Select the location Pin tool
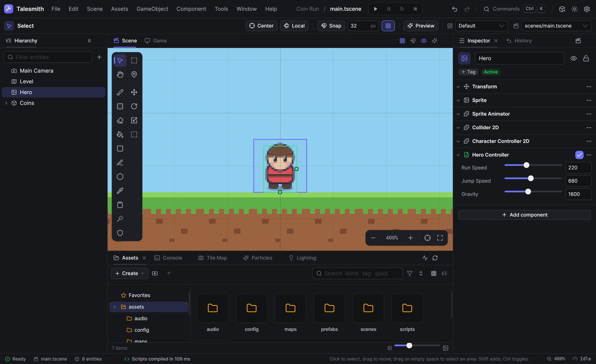 134,74
